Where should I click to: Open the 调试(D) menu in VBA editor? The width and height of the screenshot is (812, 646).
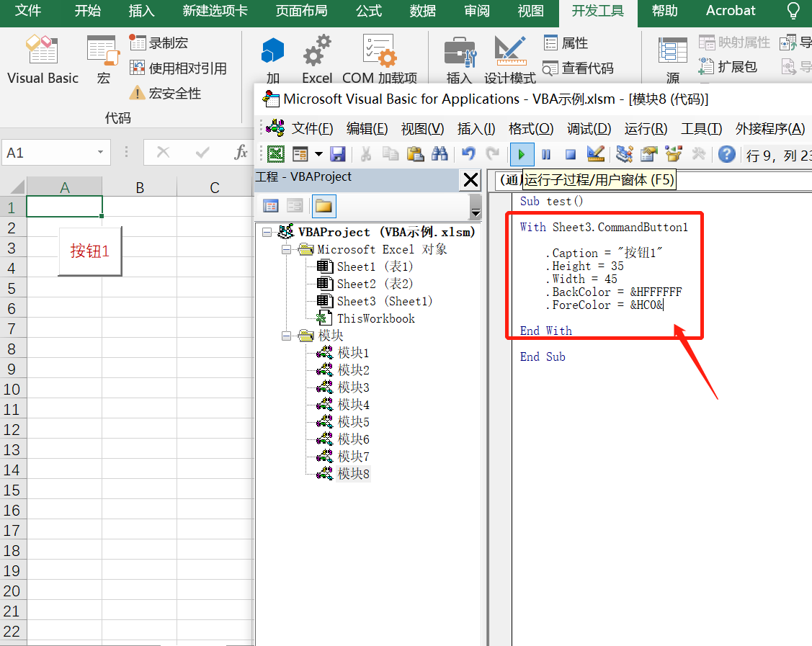589,128
